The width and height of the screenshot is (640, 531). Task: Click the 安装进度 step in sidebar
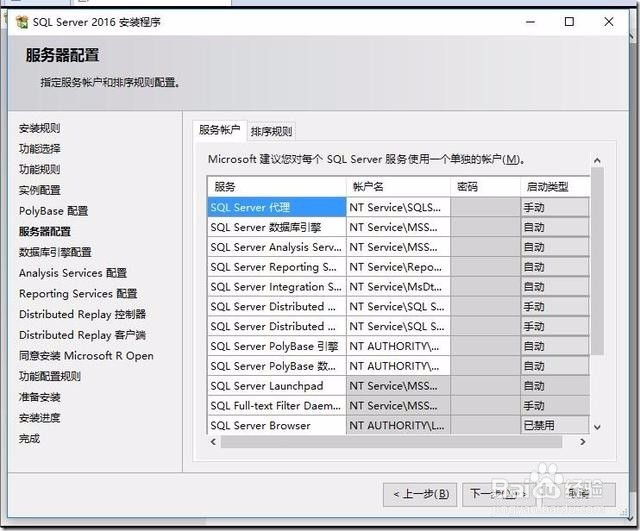pos(40,418)
